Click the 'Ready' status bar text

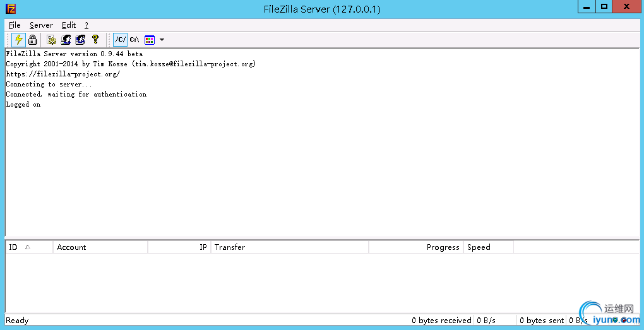[17, 320]
